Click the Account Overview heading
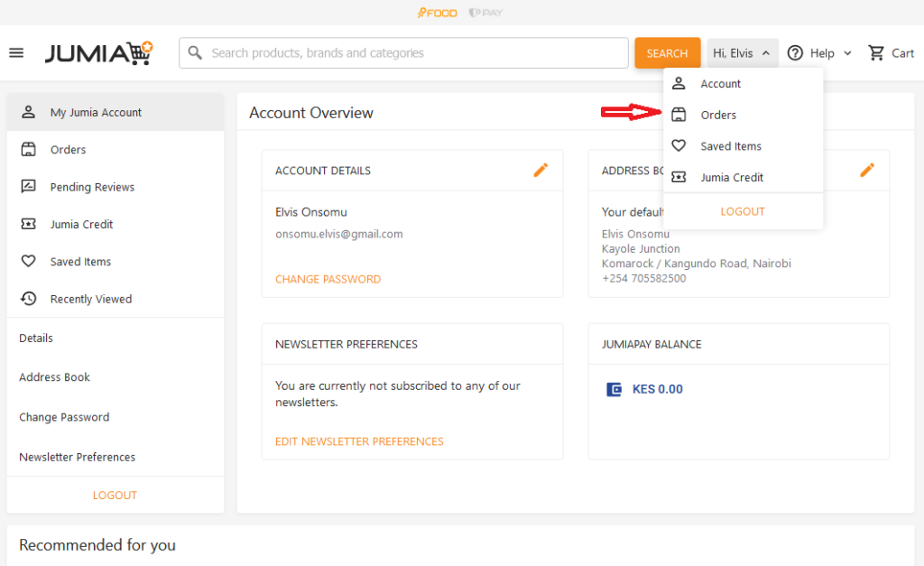This screenshot has height=566, width=924. point(311,113)
